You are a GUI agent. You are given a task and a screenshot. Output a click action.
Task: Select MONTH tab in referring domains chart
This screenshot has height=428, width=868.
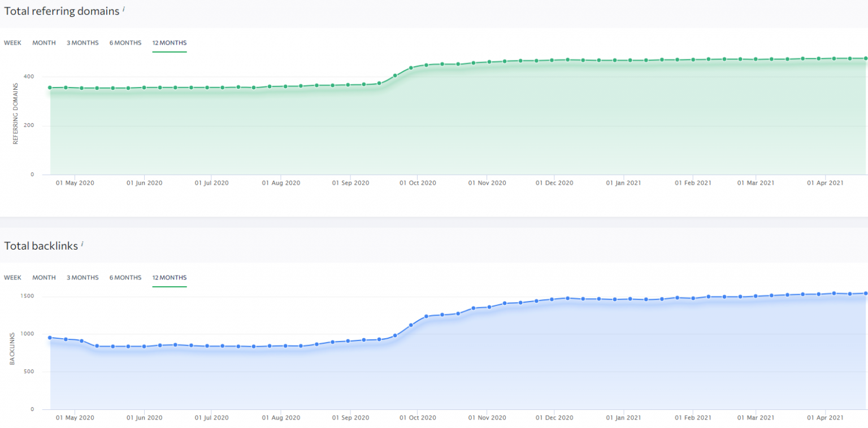click(x=44, y=43)
